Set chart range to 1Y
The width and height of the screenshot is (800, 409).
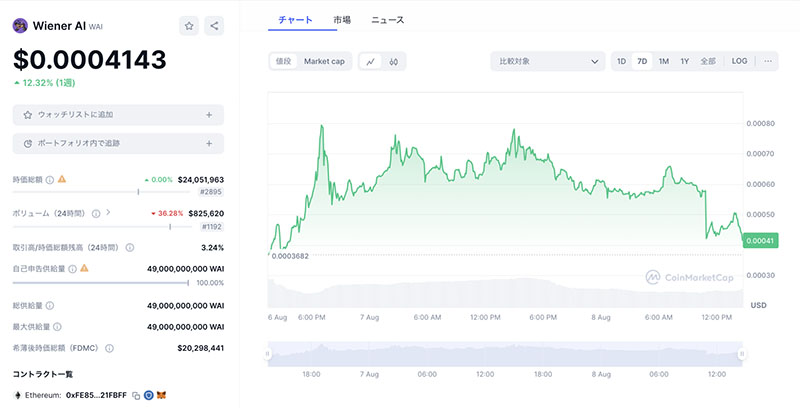685,61
